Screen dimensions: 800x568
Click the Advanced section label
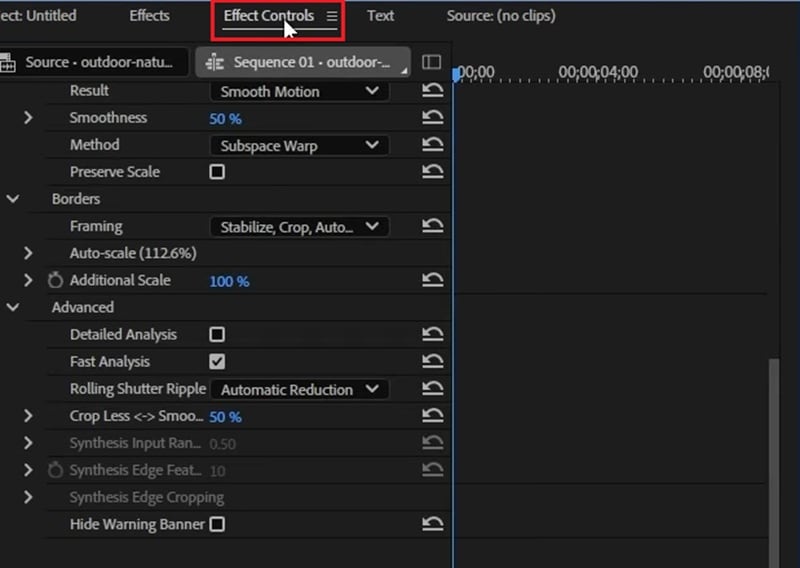(x=83, y=307)
